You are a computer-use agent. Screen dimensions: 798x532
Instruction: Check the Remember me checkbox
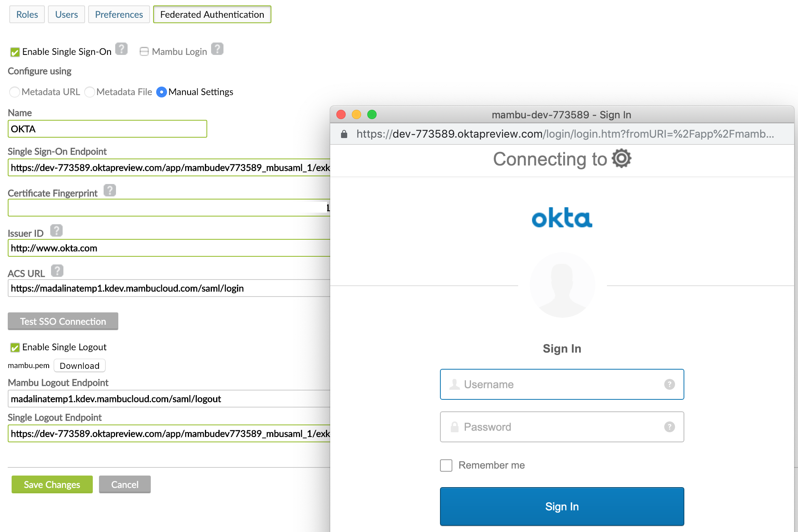[x=445, y=465]
